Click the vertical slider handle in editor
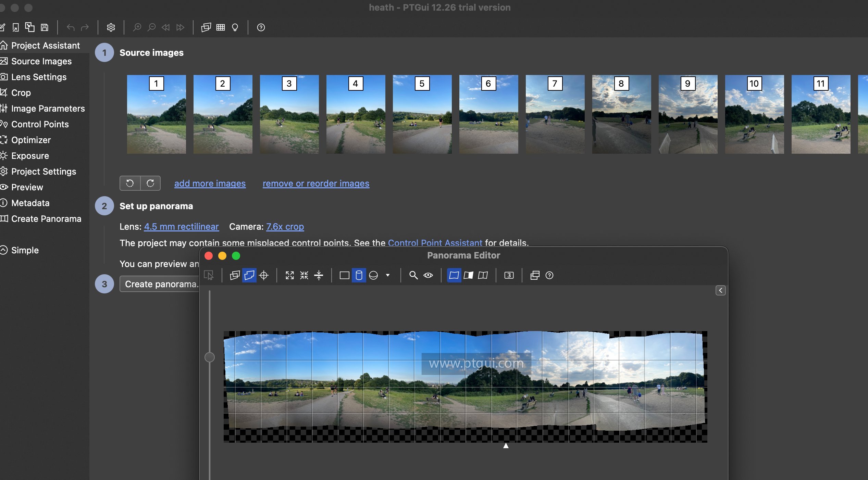 pos(210,357)
